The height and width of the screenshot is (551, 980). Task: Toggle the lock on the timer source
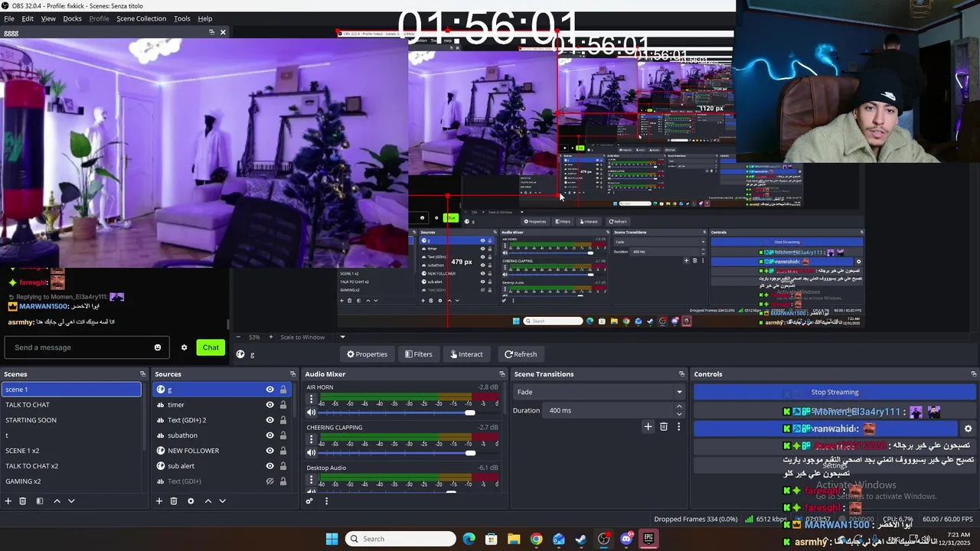tap(283, 405)
